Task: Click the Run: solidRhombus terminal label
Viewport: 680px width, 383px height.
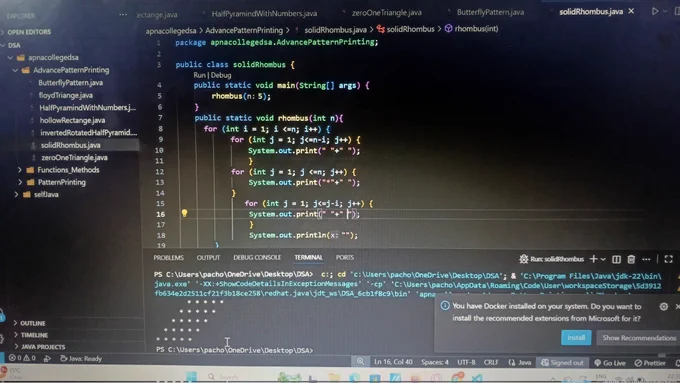Action: coord(552,259)
